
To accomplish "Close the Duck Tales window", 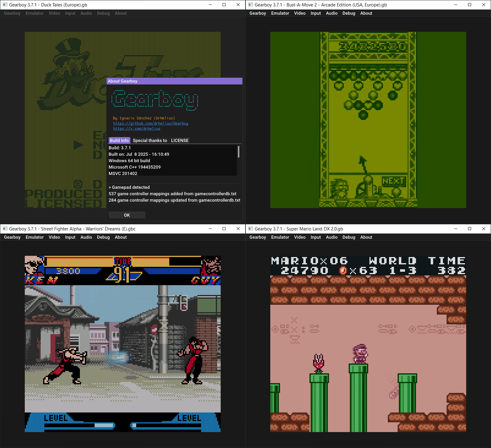I will 238,5.
